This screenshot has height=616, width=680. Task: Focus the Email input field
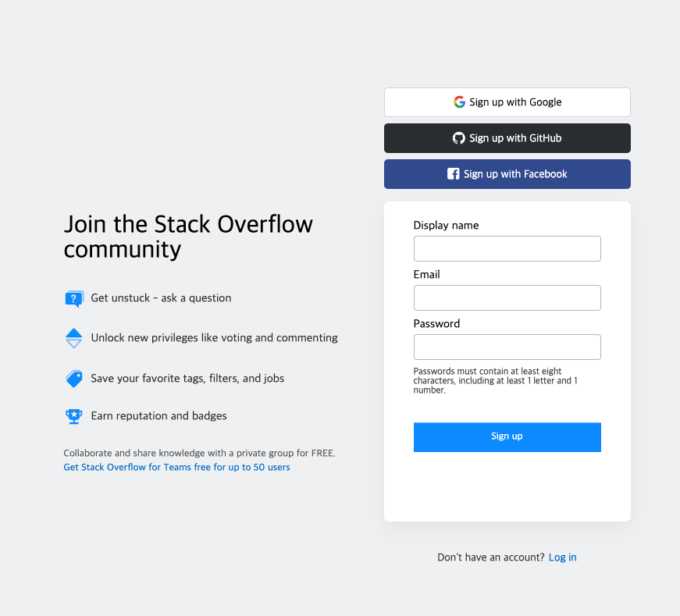pyautogui.click(x=507, y=297)
